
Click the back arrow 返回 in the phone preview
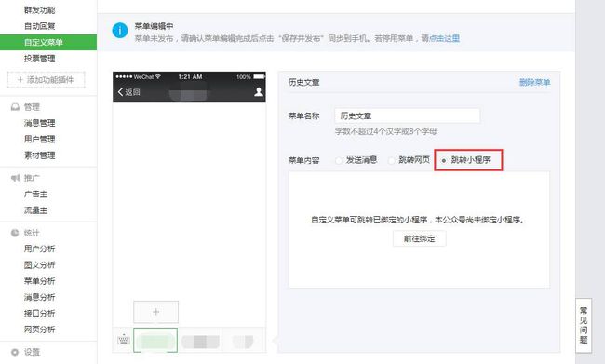coord(128,92)
